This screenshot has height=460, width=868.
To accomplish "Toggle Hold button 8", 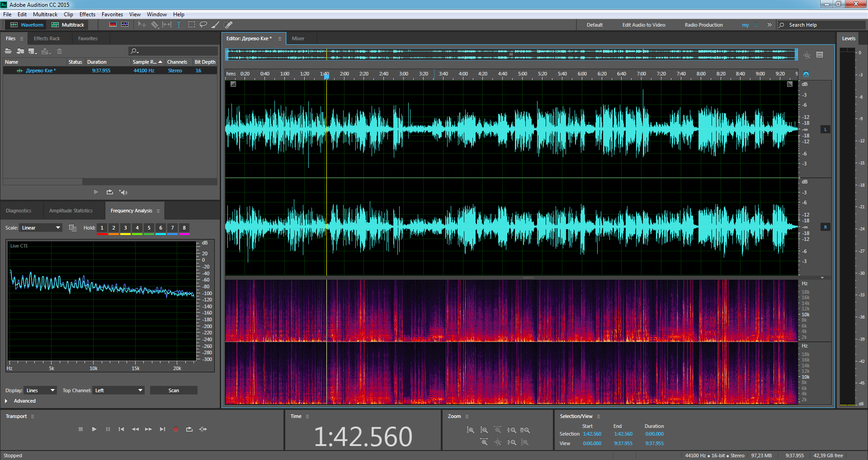I will [184, 228].
